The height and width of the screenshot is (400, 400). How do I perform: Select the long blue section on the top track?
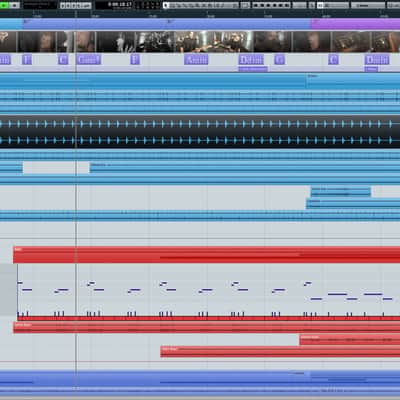[x=167, y=24]
